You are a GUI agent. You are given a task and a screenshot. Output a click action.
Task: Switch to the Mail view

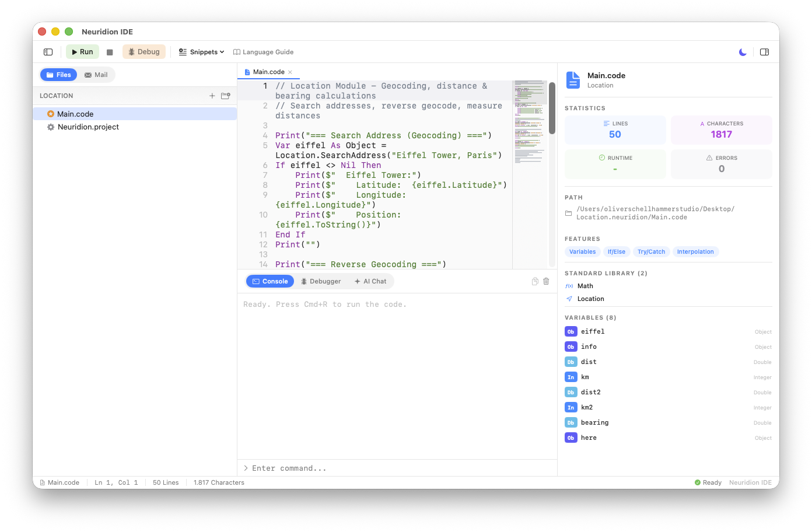click(96, 75)
